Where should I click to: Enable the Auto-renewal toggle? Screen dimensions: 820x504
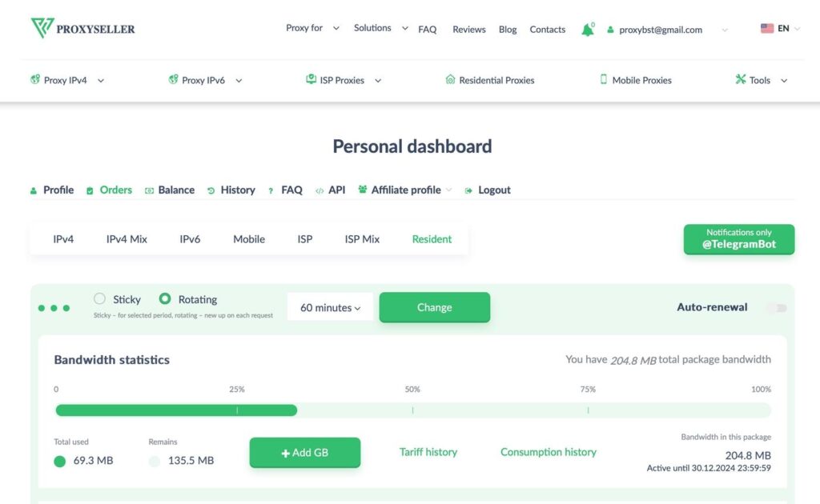pos(776,306)
